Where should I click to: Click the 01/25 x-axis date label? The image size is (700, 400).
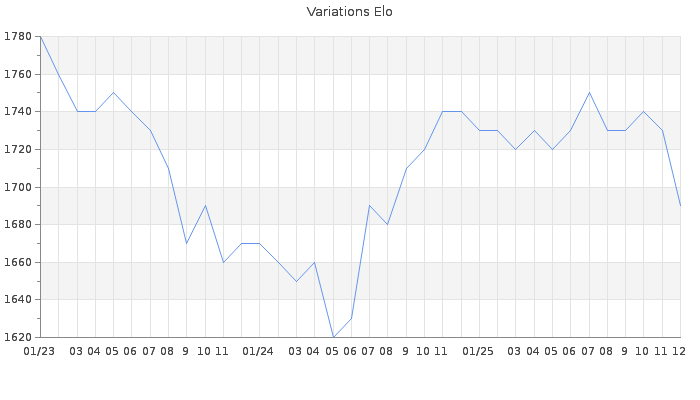[478, 351]
